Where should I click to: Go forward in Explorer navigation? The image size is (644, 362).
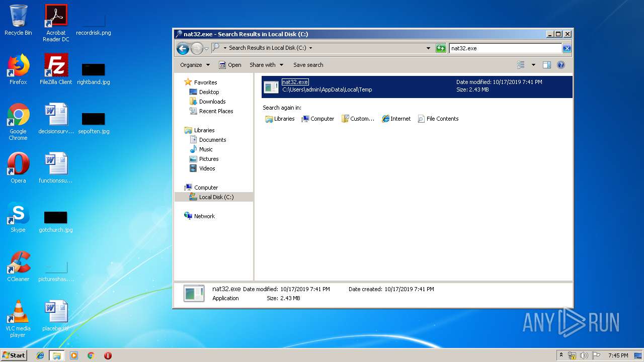(x=197, y=48)
